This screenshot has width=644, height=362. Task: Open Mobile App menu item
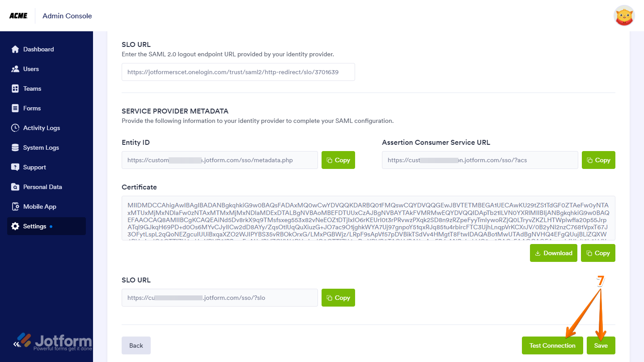(x=39, y=206)
